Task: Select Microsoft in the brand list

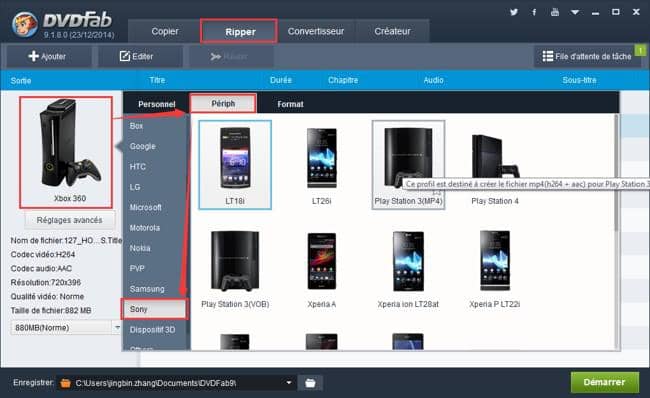Action: pos(146,207)
